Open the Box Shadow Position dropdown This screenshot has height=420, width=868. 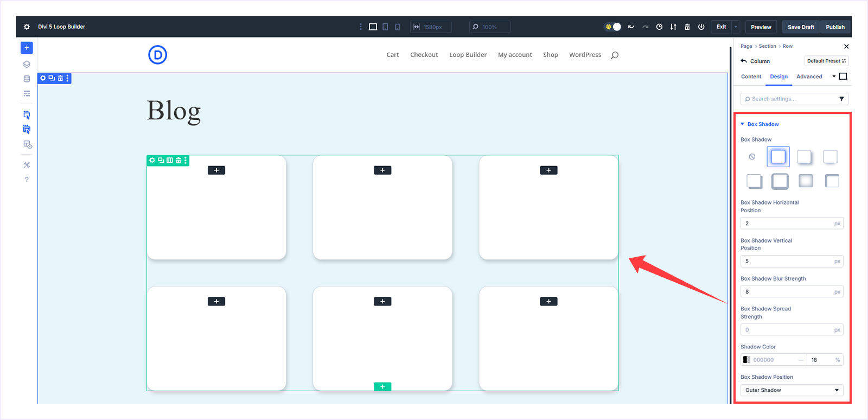(792, 390)
